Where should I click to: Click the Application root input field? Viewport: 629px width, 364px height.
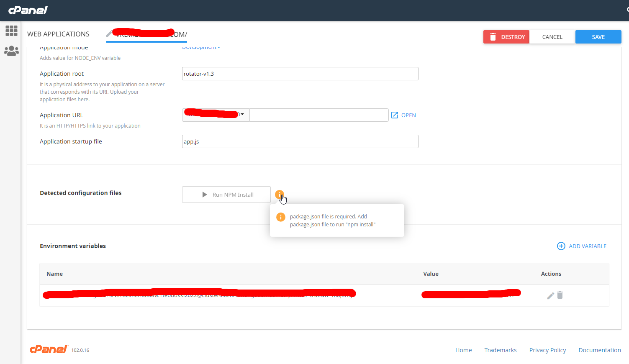click(300, 74)
